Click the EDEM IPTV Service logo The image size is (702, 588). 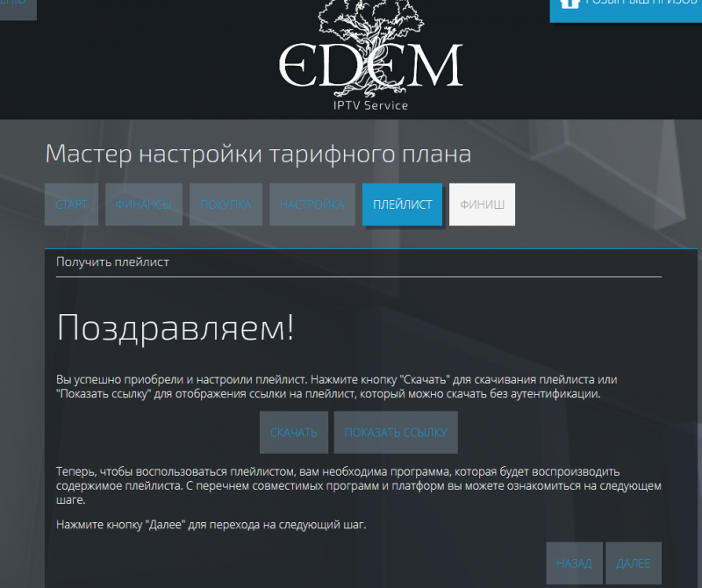click(x=370, y=55)
